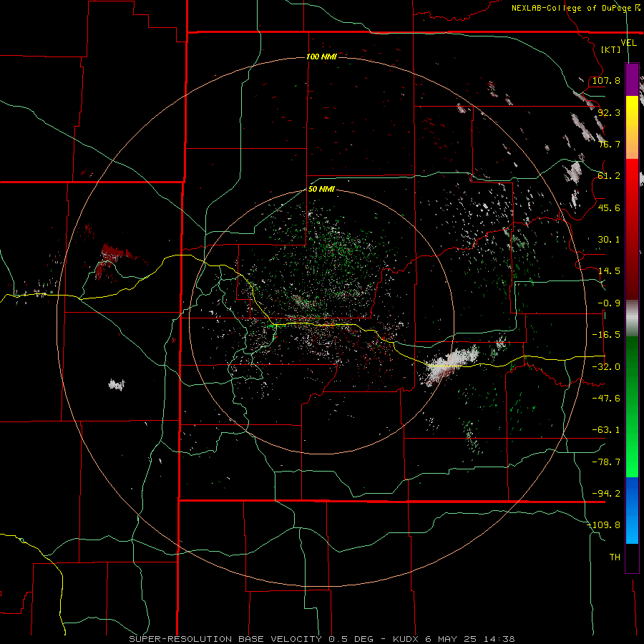Click the purple segment of the velocity color bar
The height and width of the screenshot is (644, 644).
tap(632, 79)
